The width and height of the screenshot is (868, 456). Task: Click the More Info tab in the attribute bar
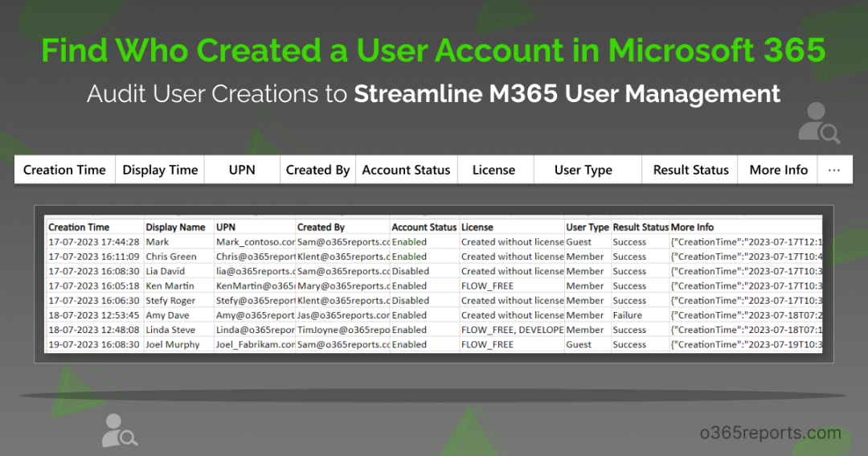point(778,170)
